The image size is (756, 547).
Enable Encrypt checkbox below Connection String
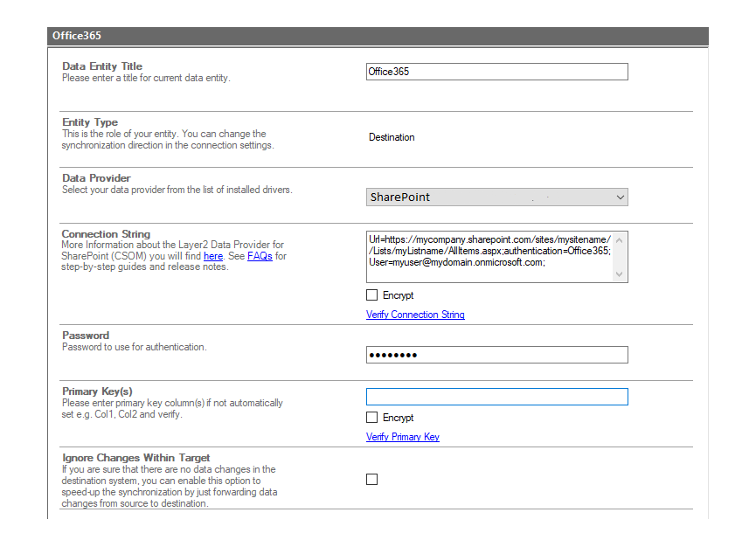click(x=372, y=295)
